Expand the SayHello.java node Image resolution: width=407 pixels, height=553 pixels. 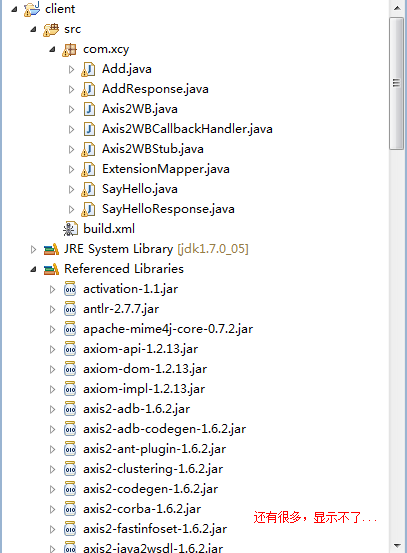[71, 190]
